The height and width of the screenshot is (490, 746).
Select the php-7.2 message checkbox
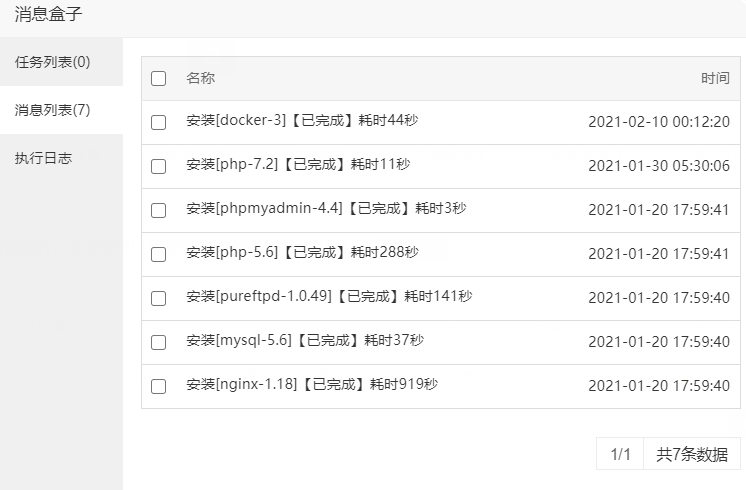[x=159, y=166]
